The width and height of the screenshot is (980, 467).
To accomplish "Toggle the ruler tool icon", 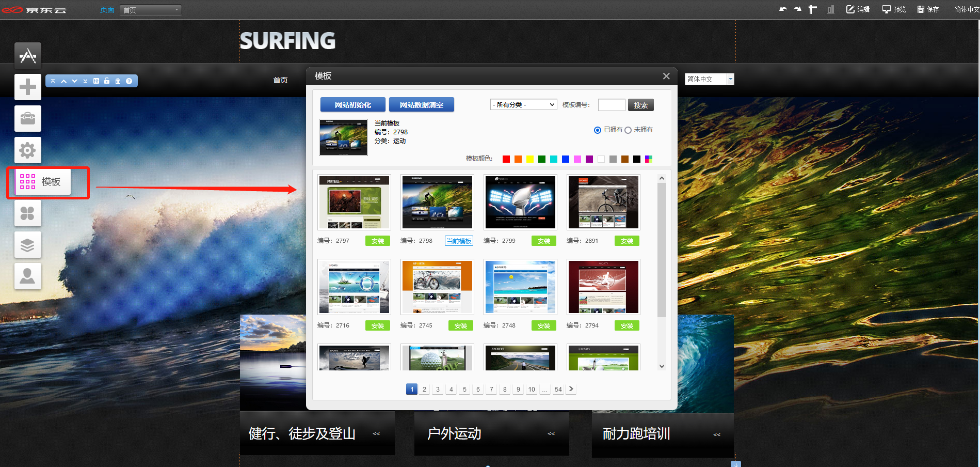I will pyautogui.click(x=812, y=9).
